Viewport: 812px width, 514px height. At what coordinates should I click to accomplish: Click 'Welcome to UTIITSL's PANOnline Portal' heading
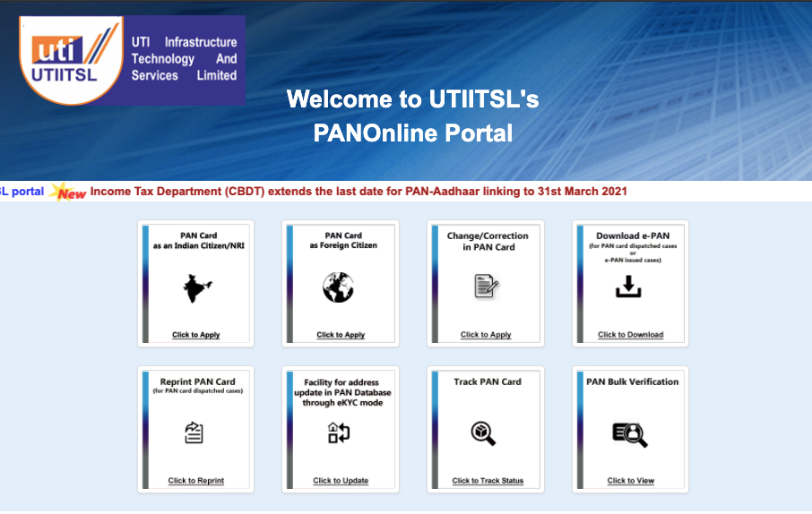click(413, 116)
